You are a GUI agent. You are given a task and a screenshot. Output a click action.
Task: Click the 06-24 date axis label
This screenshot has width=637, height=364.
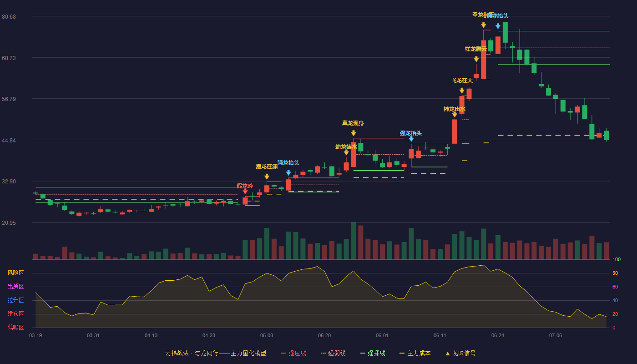(x=498, y=335)
